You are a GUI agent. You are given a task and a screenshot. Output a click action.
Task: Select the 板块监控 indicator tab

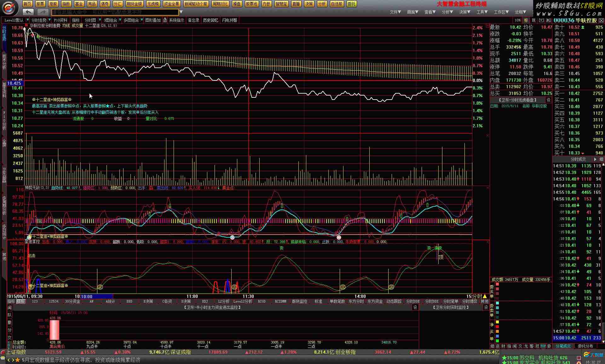pyautogui.click(x=299, y=302)
